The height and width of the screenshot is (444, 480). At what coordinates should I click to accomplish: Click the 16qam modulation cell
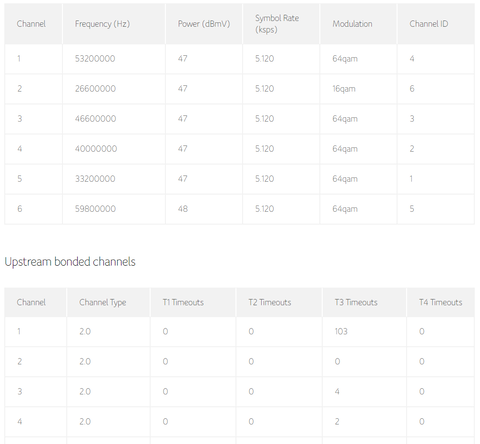[344, 89]
